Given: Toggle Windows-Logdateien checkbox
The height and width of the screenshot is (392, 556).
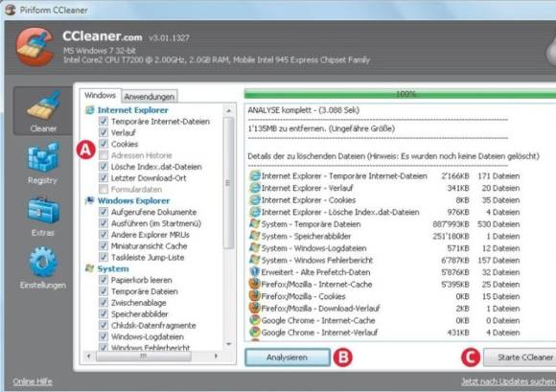Looking at the screenshot, I should 104,336.
